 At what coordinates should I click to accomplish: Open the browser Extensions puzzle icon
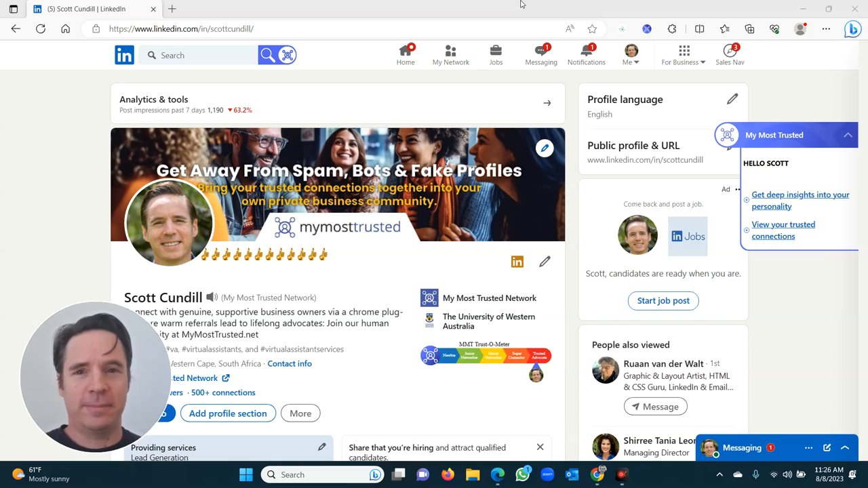coord(672,28)
